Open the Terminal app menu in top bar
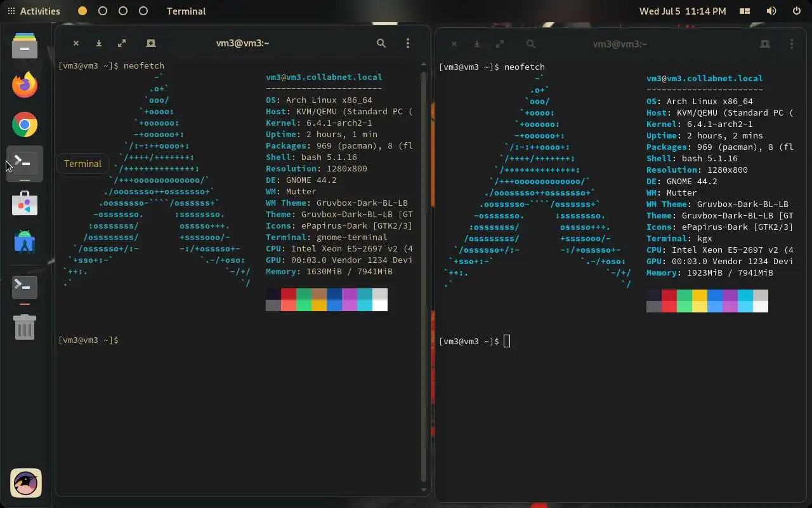 [x=186, y=11]
